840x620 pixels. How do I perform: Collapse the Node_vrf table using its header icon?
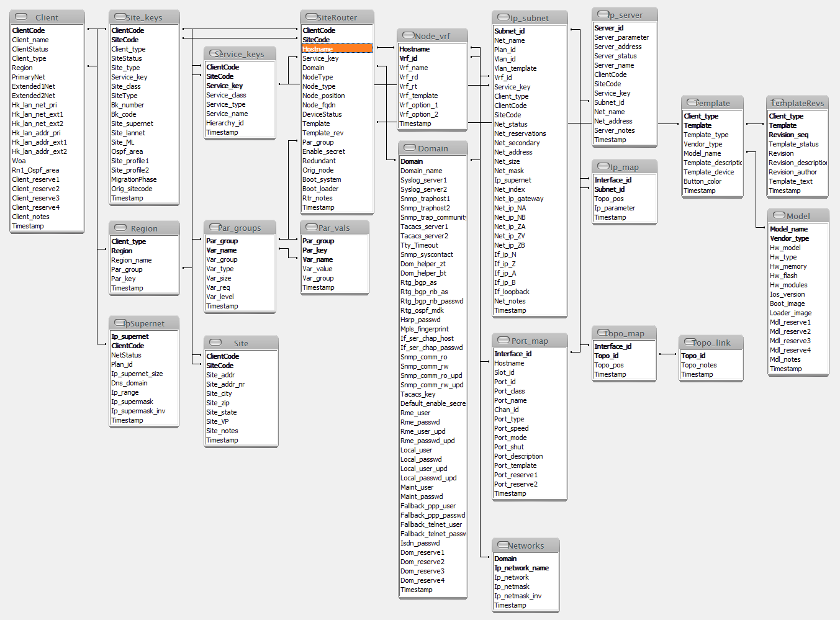point(409,35)
